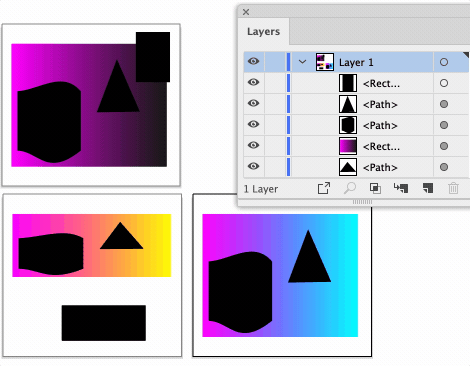Select the Layer 1 name
The image size is (470, 366).
pyautogui.click(x=356, y=62)
